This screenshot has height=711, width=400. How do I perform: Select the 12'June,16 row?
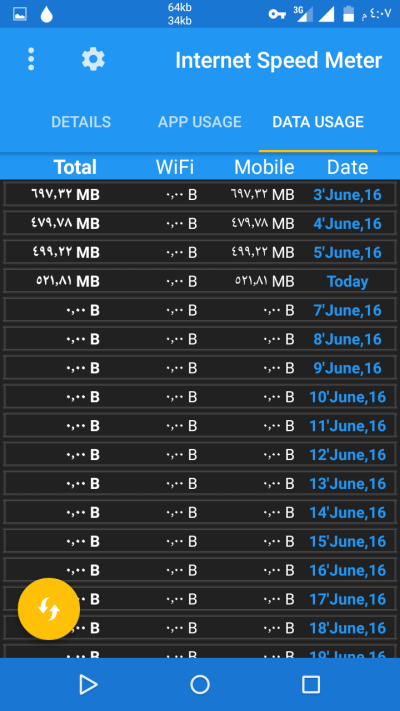click(200, 454)
